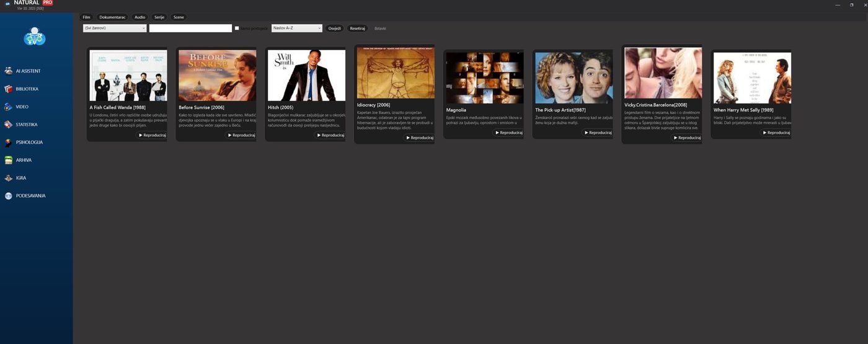Click the title search input field
The image size is (868, 344).
click(x=190, y=28)
